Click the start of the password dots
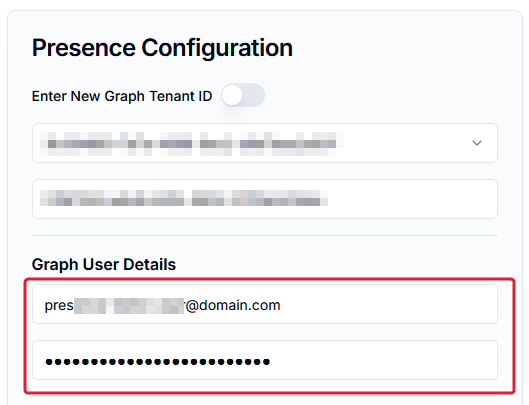This screenshot has width=529, height=405. (x=49, y=362)
